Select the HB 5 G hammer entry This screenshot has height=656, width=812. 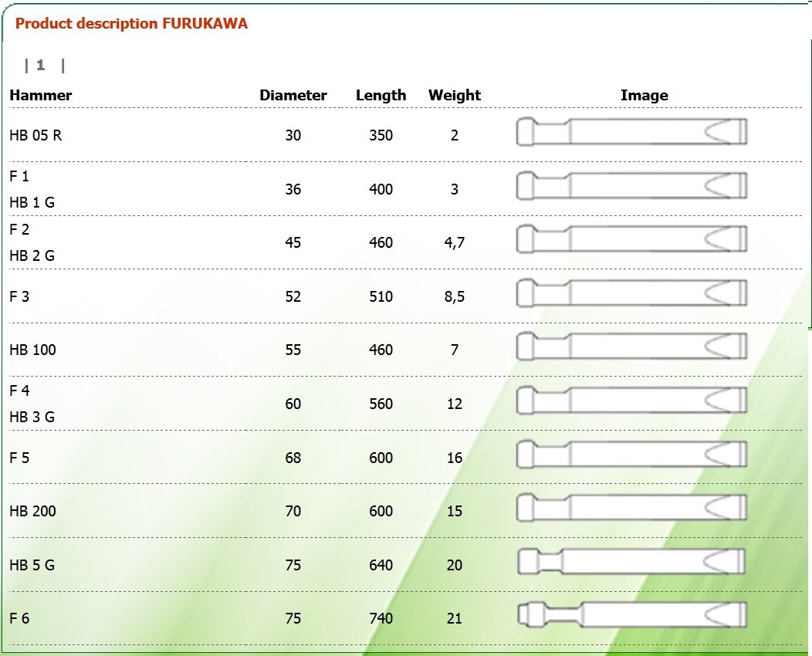click(32, 565)
